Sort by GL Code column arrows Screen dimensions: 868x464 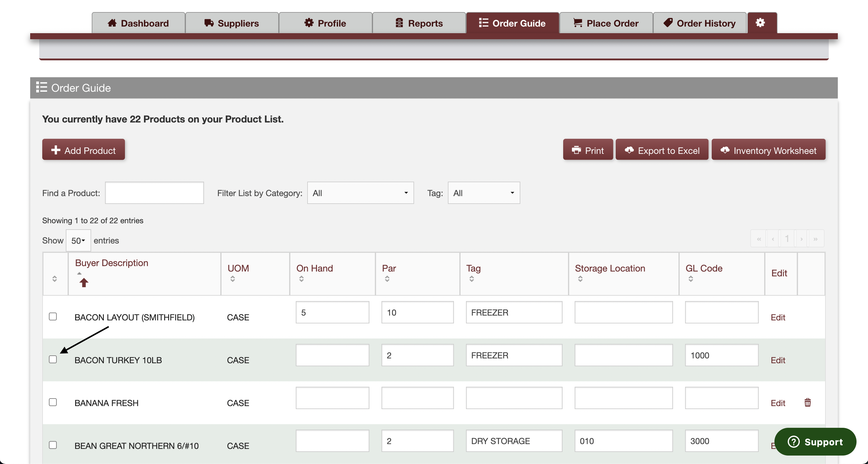691,279
